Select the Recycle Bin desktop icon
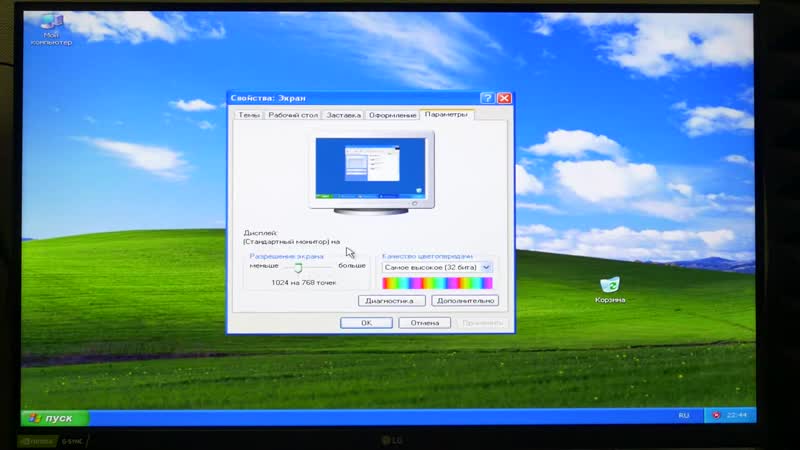 [610, 290]
